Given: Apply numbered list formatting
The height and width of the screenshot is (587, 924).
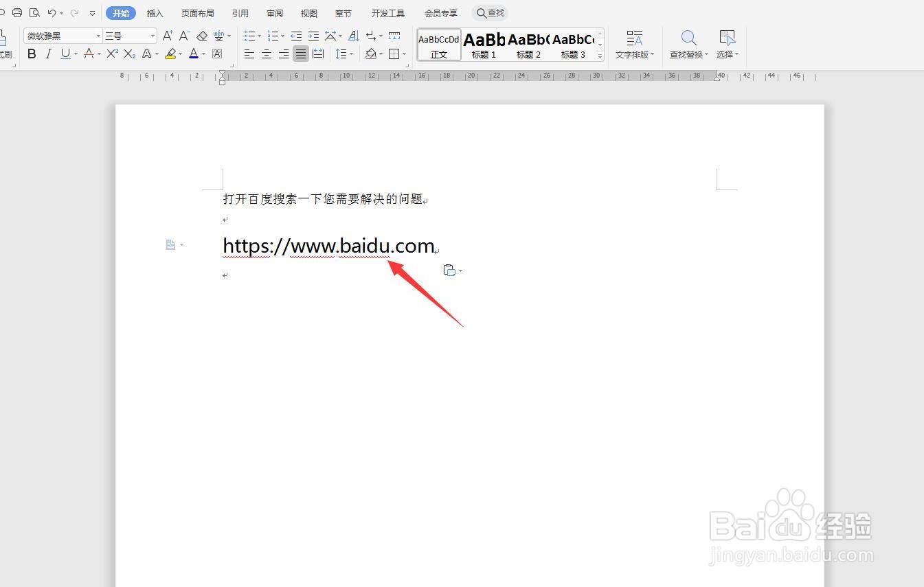Looking at the screenshot, I should click(273, 36).
